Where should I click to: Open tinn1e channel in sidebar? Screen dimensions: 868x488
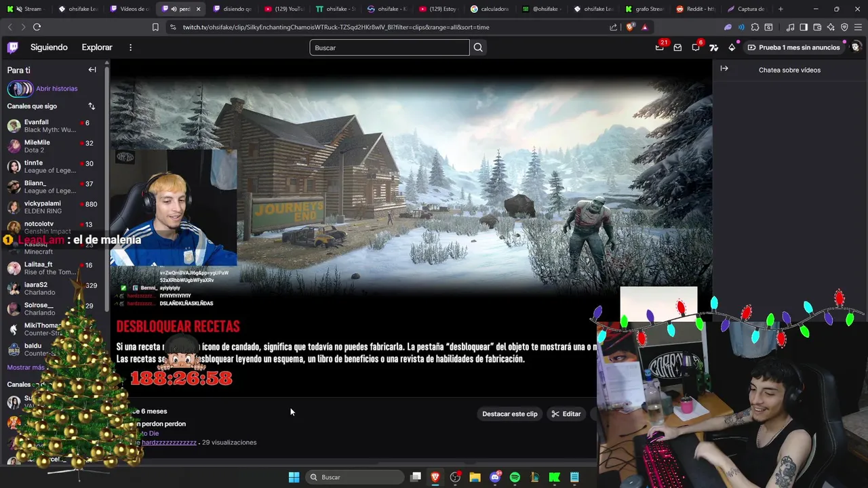click(x=54, y=167)
